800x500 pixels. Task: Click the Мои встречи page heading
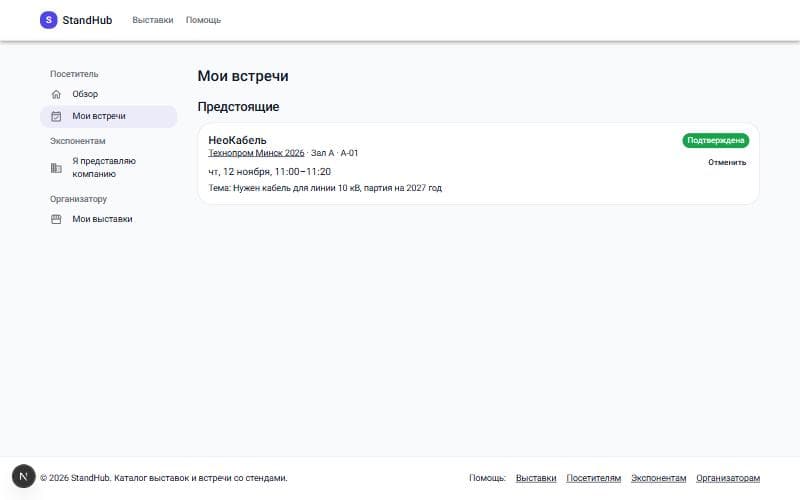243,76
